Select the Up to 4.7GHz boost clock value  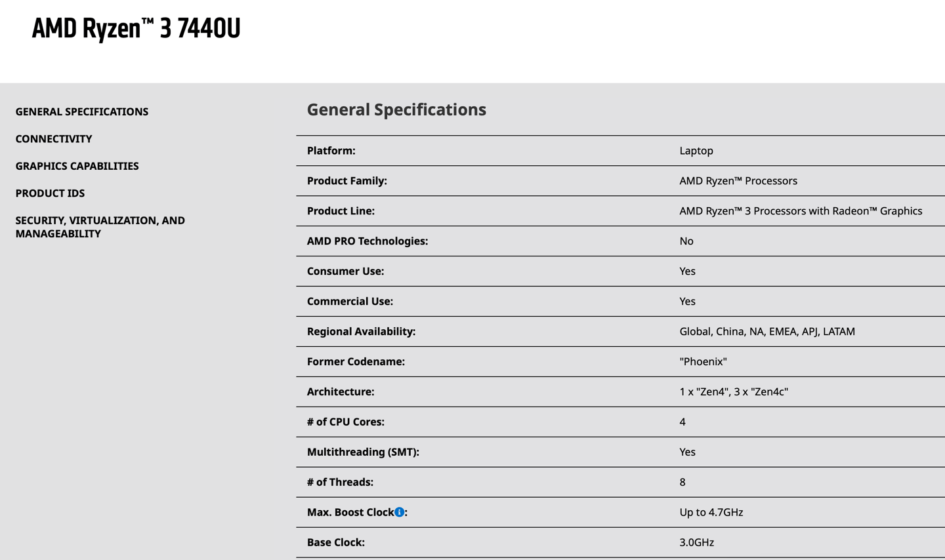[711, 512]
